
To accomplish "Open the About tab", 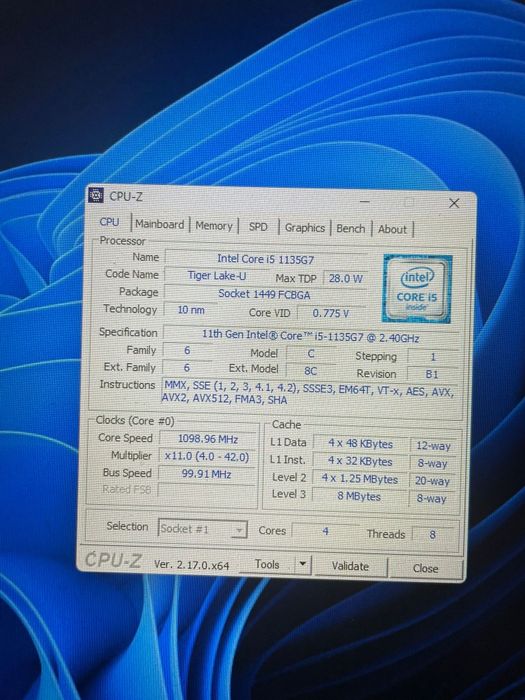I will click(x=392, y=229).
